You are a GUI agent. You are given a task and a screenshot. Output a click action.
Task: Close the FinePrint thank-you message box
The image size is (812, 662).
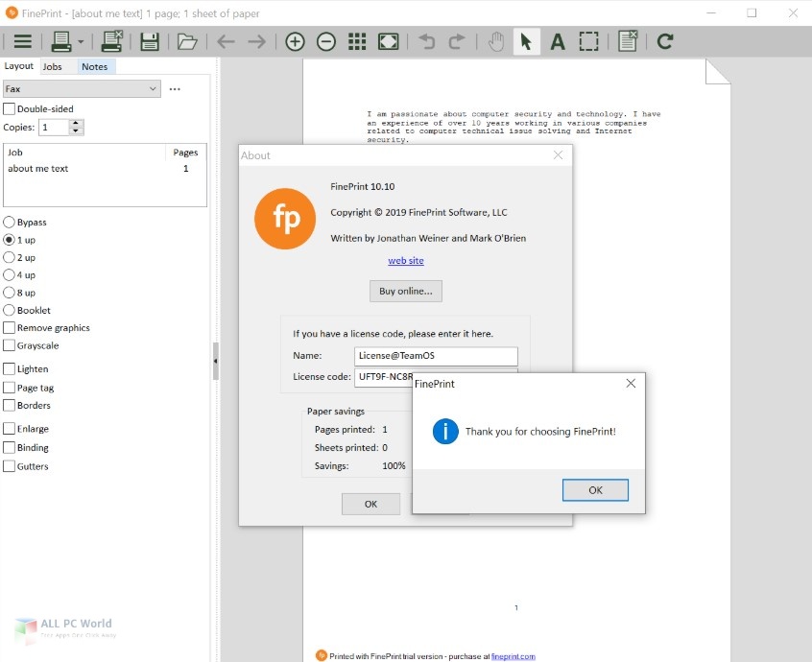pos(631,383)
